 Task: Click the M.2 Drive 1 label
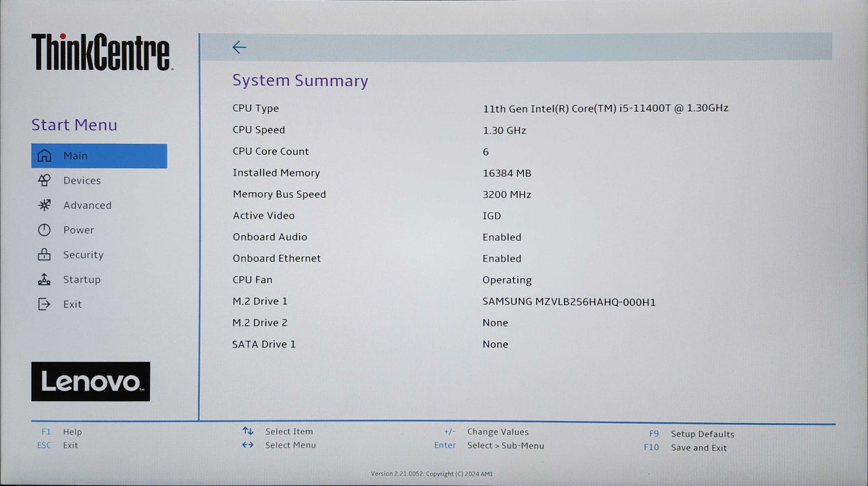click(x=260, y=301)
